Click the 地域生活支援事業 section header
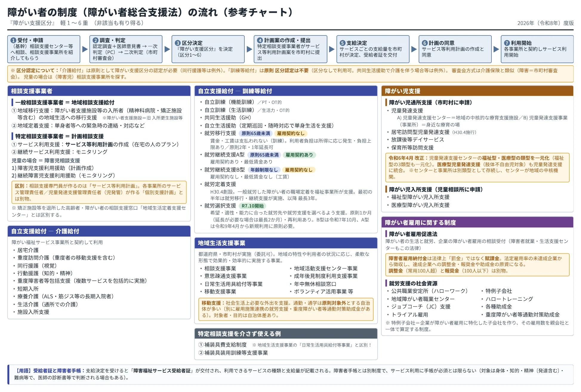This screenshot has height=392, width=581. point(286,243)
